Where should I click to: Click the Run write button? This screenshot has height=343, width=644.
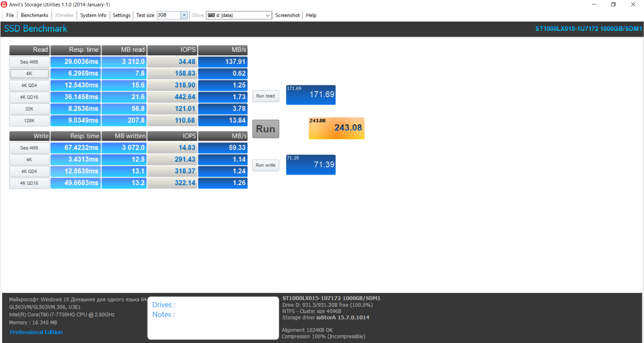265,165
